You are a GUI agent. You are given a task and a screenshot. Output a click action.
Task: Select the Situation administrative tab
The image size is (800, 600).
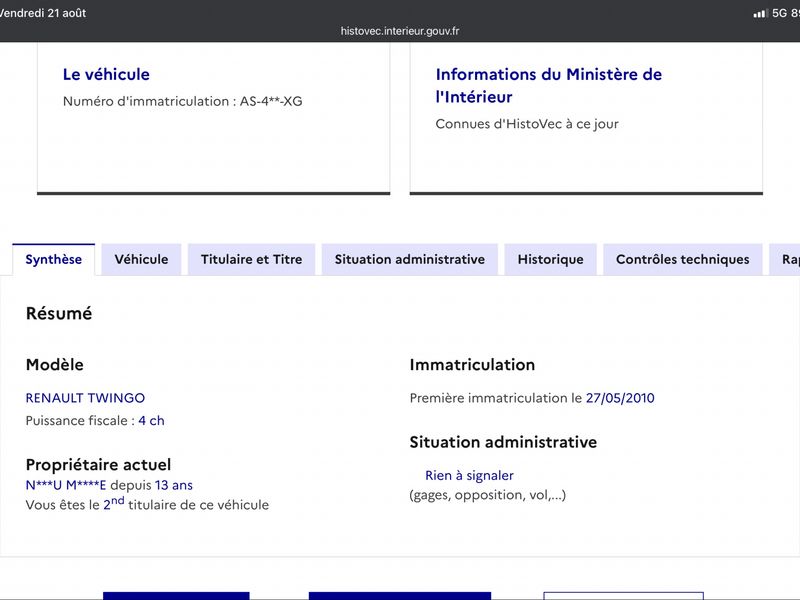pos(410,260)
